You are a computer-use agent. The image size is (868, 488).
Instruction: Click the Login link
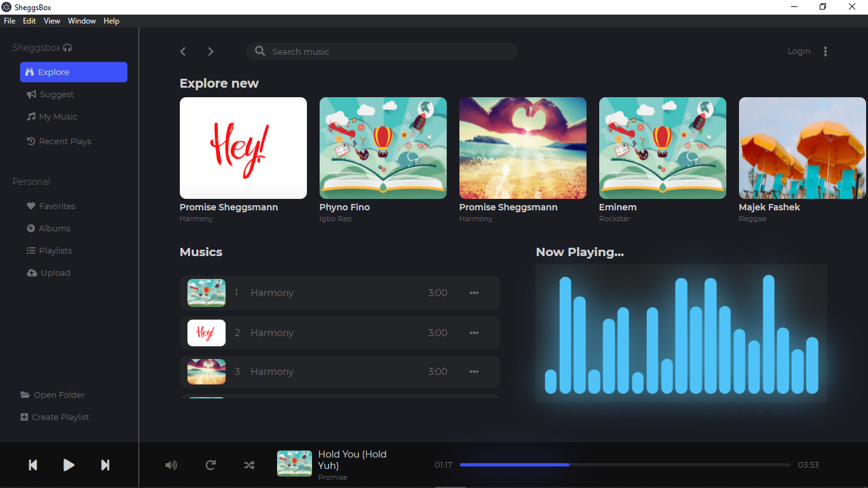[799, 51]
